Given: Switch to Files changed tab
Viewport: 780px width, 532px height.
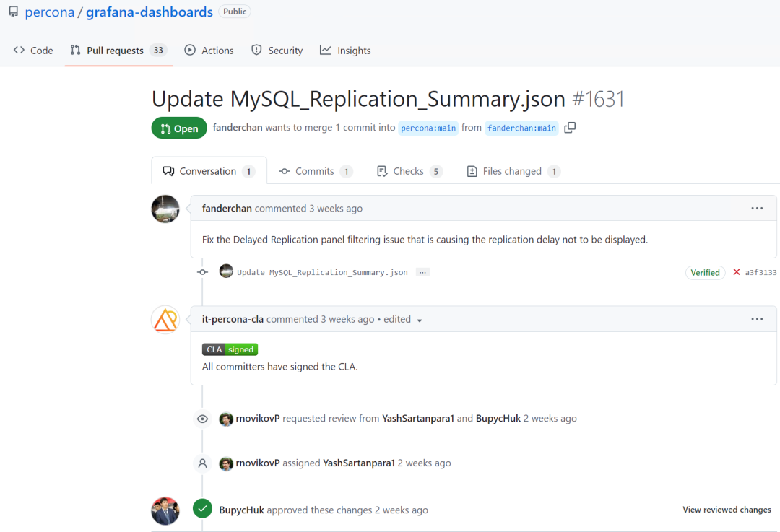Looking at the screenshot, I should coord(513,171).
